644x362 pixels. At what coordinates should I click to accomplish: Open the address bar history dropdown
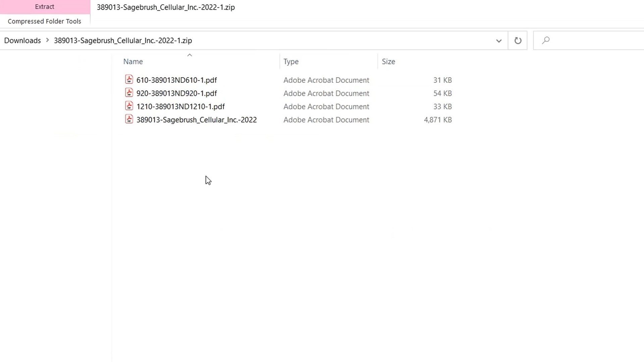pos(499,41)
